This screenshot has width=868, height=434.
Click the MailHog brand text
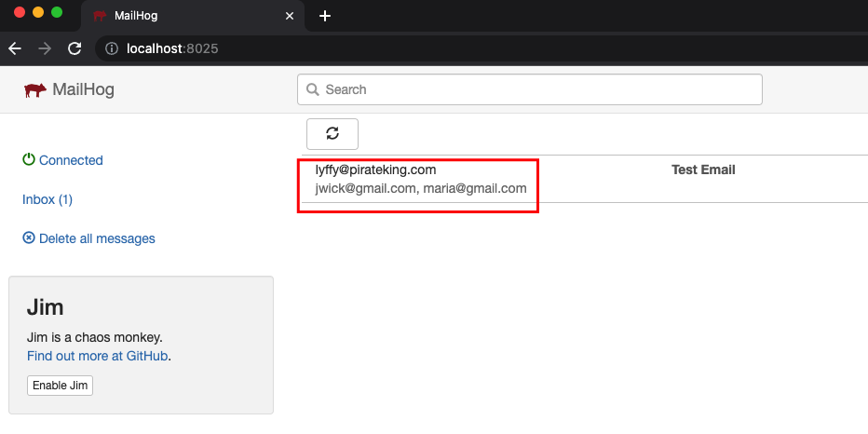84,89
